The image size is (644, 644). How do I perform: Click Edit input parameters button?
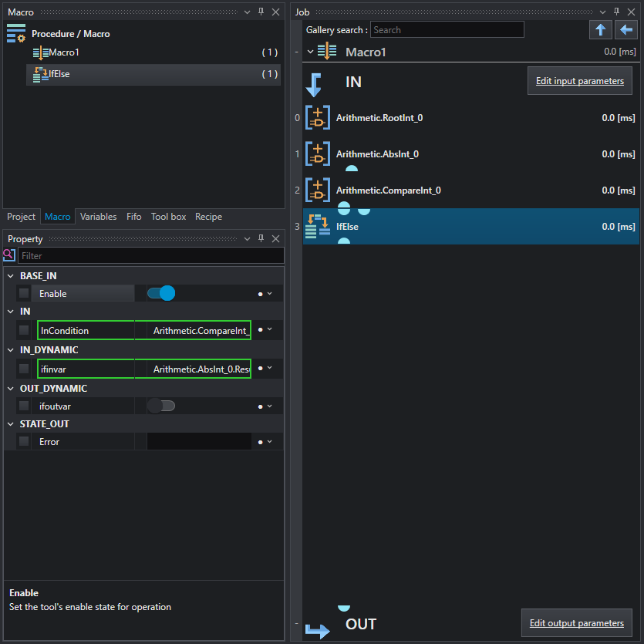pyautogui.click(x=579, y=81)
